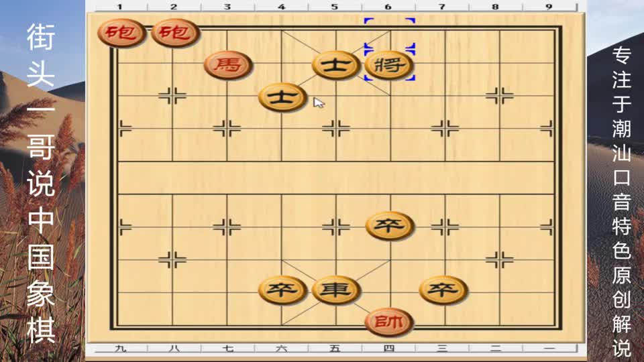The height and width of the screenshot is (362, 644).
Task: Select the red cannon 砲 on file 1
Action: click(121, 32)
